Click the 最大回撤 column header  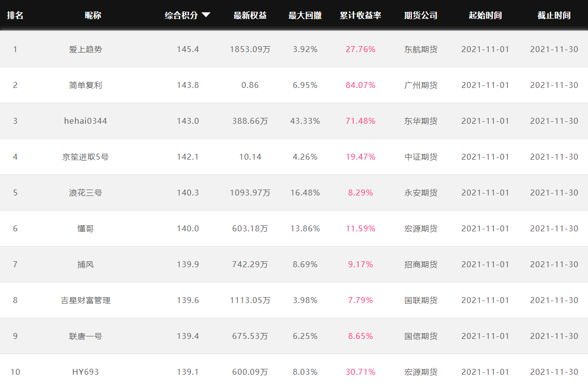tap(305, 15)
